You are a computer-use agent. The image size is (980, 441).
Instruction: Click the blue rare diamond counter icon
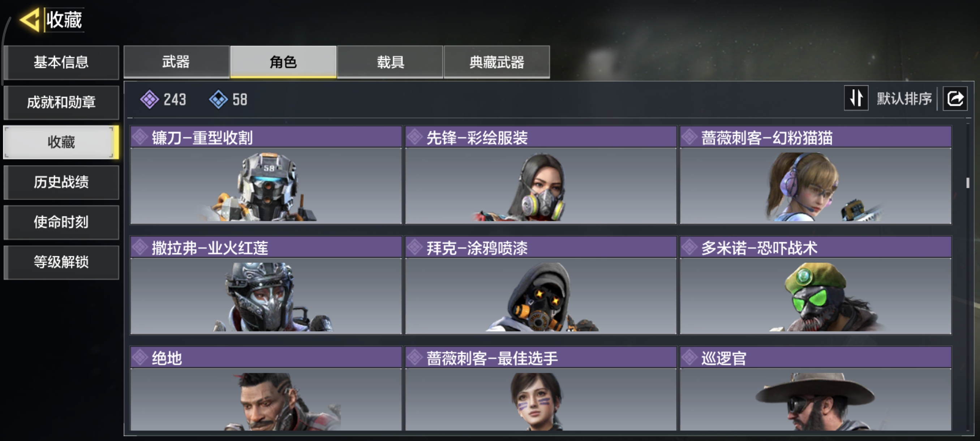tap(218, 99)
